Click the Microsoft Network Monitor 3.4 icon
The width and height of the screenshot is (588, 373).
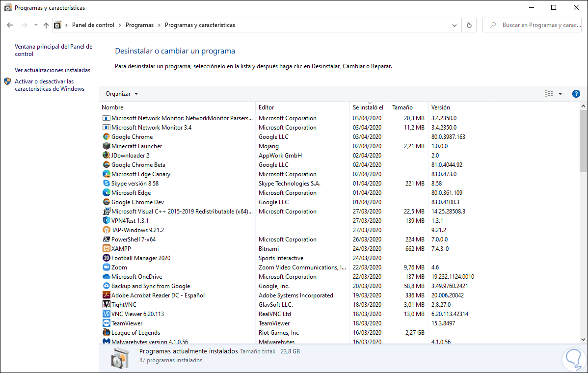[107, 128]
